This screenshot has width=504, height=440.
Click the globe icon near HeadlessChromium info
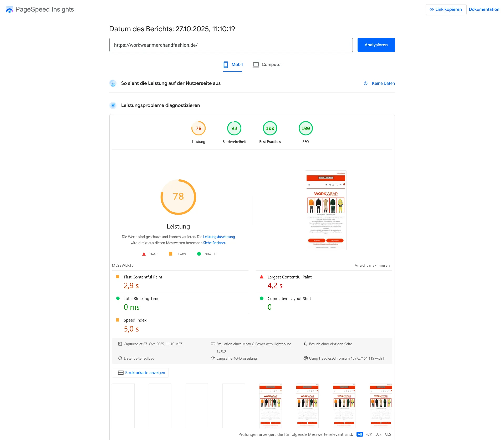click(x=306, y=358)
